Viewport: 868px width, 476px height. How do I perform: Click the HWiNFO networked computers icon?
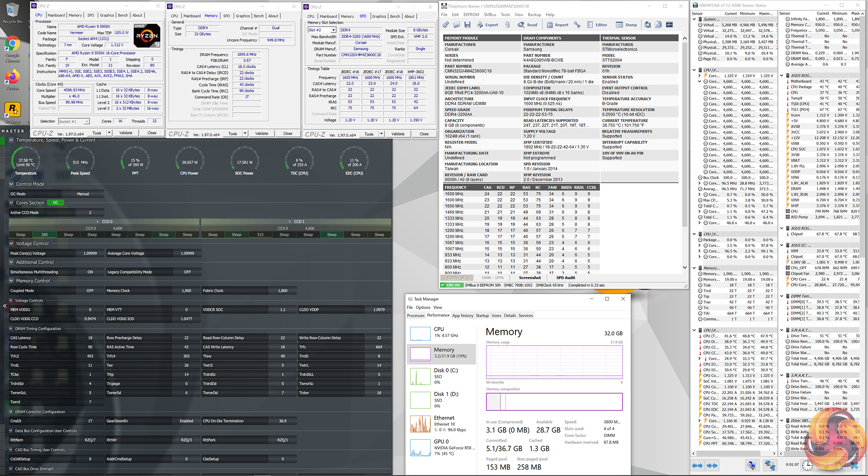coord(769,465)
